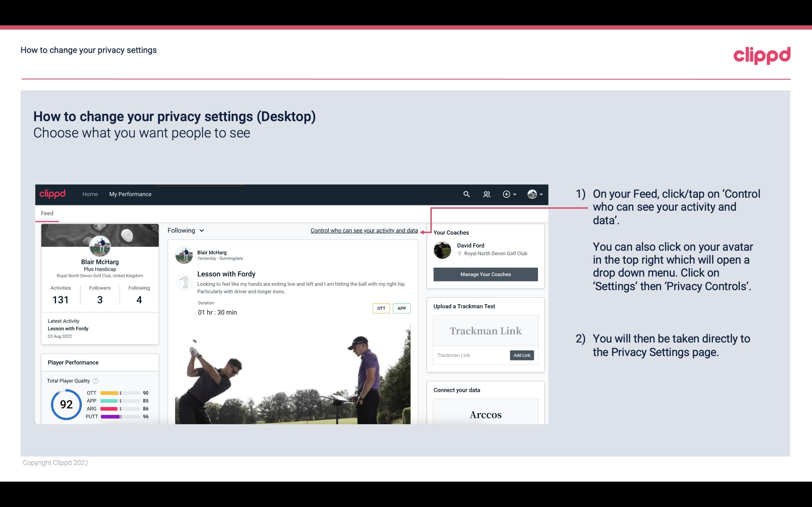Select My Performance menu tab
Screen dimensions: 812x507
pos(130,194)
